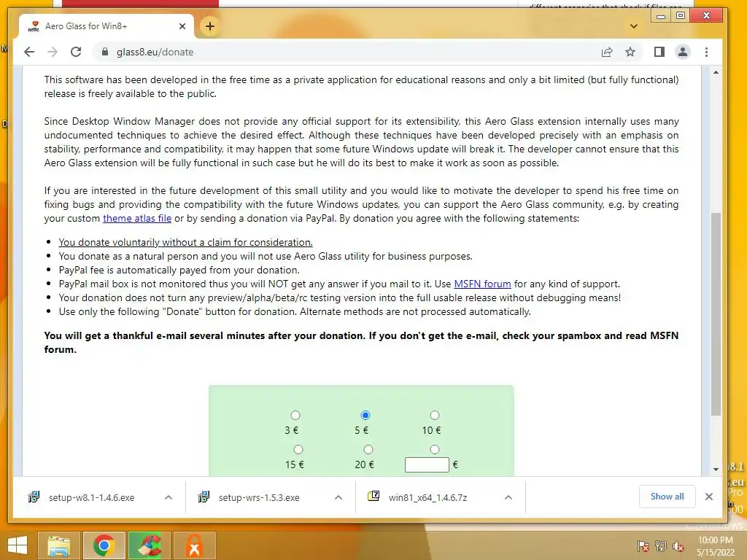Open a new tab with the plus button
The width and height of the screenshot is (747, 560).
tap(210, 26)
